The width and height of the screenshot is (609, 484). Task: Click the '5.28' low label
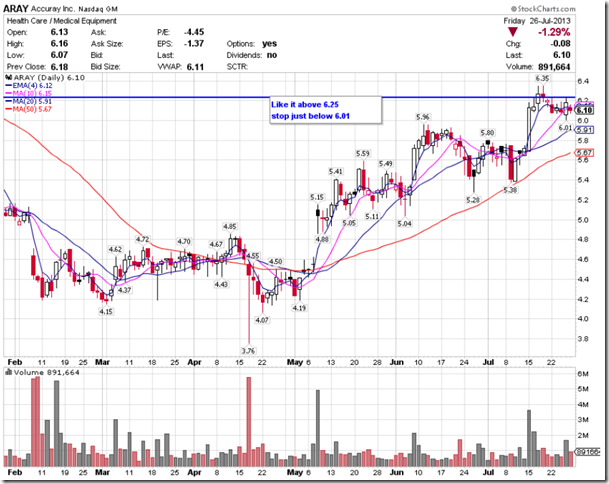click(473, 200)
